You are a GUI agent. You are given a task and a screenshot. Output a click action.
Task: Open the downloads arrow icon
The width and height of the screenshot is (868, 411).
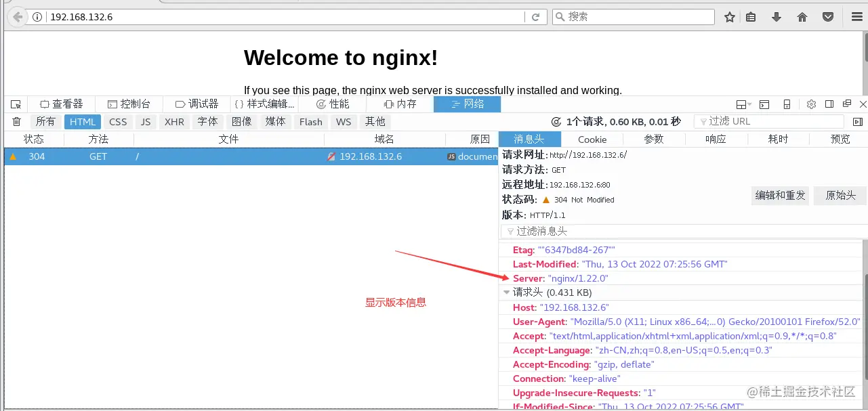[x=777, y=17]
